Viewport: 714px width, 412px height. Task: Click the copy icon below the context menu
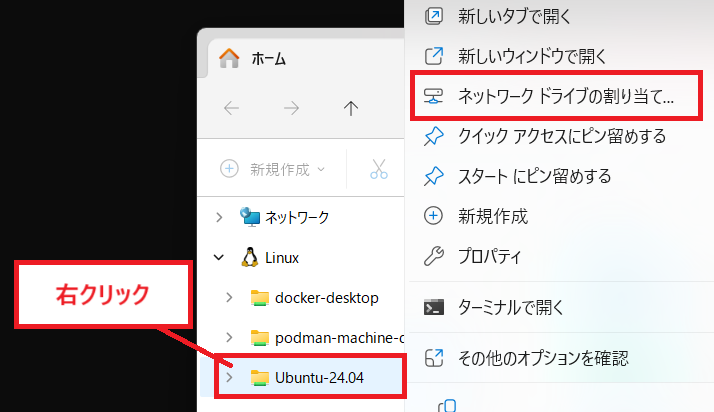(x=448, y=404)
